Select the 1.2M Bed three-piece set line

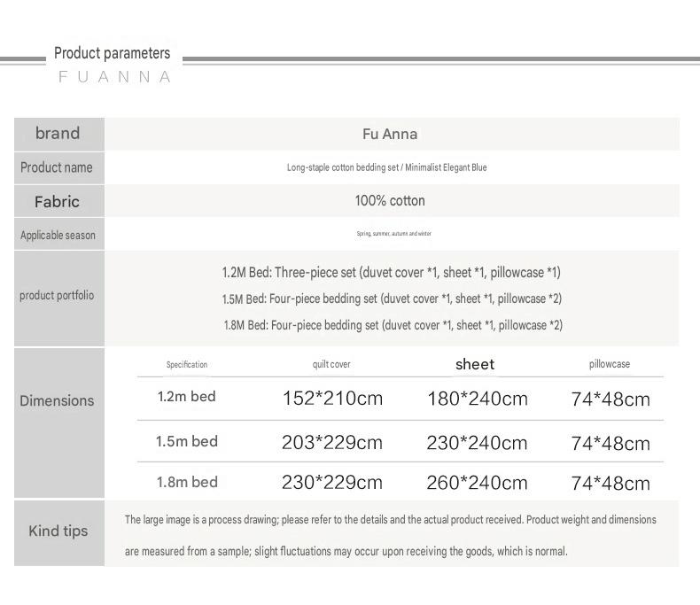[x=392, y=272]
